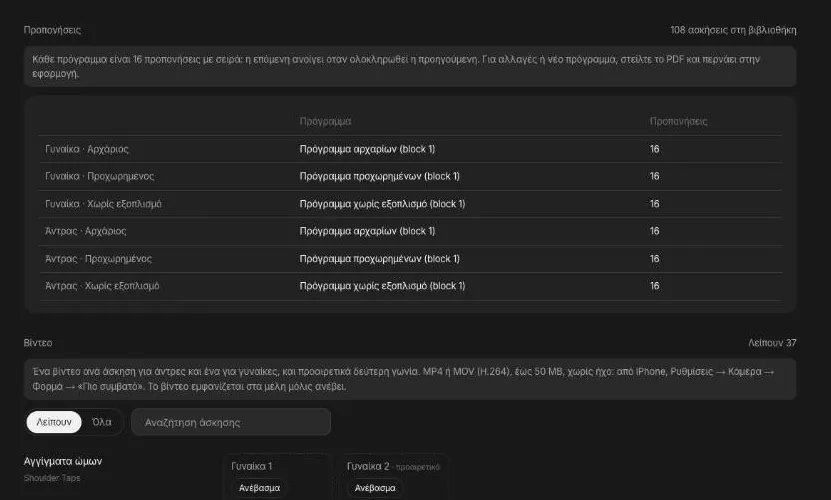Click Ανέβασμα under Γυναίκα 2
The width and height of the screenshot is (831, 500).
click(375, 488)
